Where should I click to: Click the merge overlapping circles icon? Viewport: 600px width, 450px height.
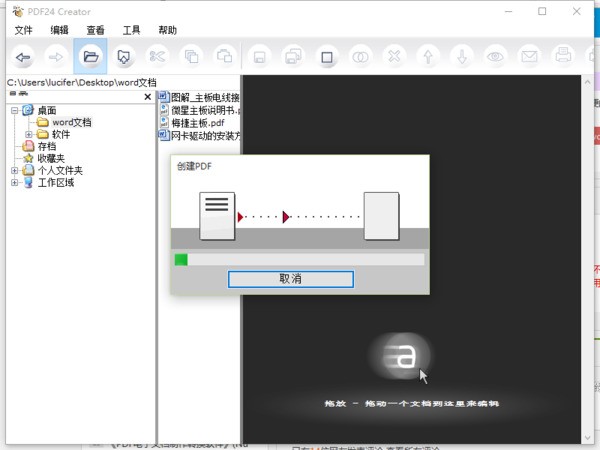coord(359,56)
